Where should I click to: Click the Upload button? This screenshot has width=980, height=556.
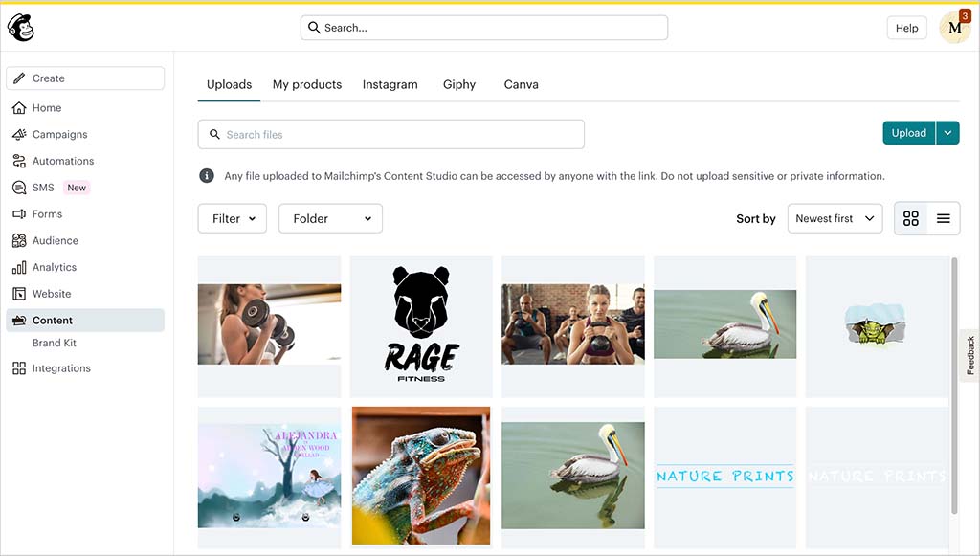tap(909, 132)
